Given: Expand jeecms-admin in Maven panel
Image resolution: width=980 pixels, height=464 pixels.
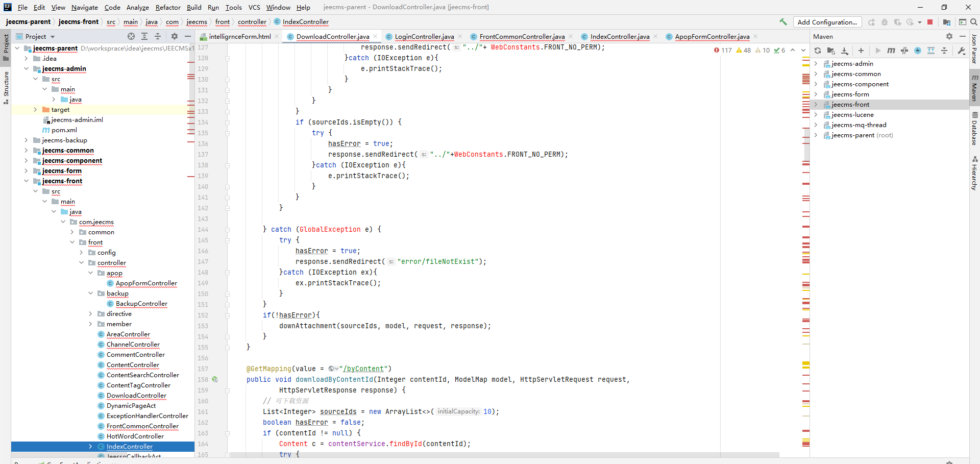Looking at the screenshot, I should (816, 64).
